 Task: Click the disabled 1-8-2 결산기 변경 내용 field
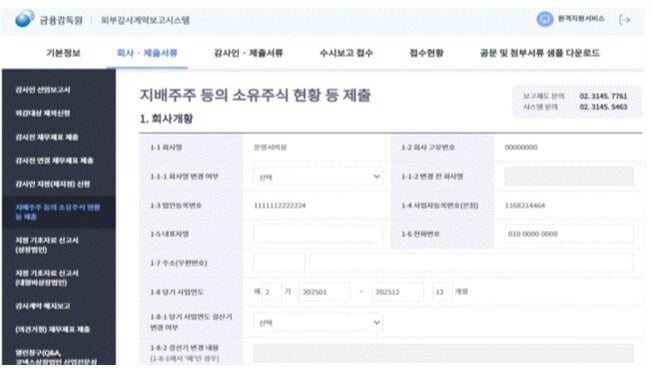coord(444,353)
